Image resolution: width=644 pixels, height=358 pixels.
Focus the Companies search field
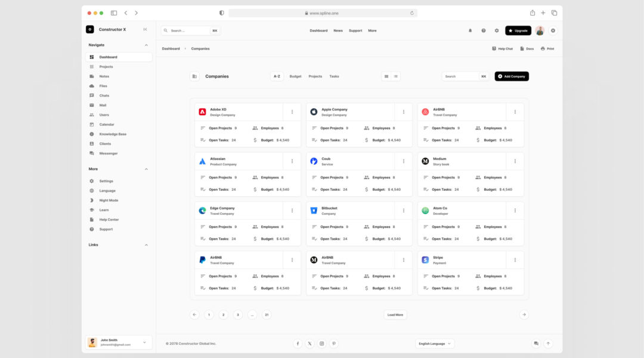(x=465, y=76)
